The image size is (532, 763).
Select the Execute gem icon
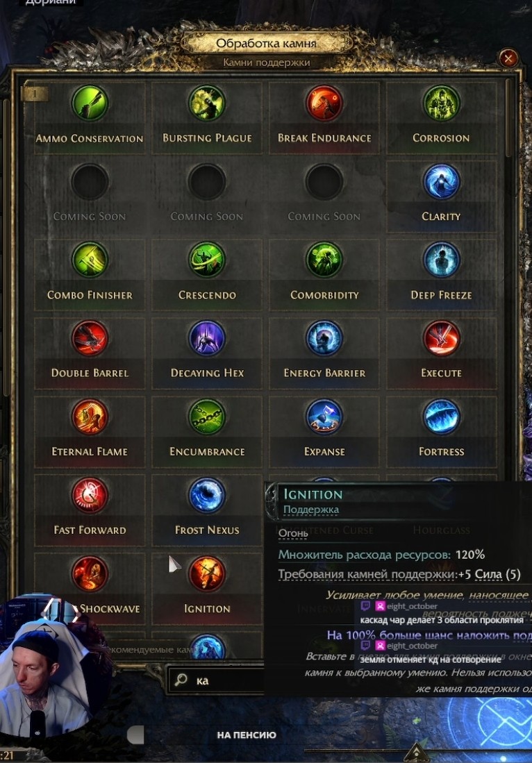tap(441, 338)
